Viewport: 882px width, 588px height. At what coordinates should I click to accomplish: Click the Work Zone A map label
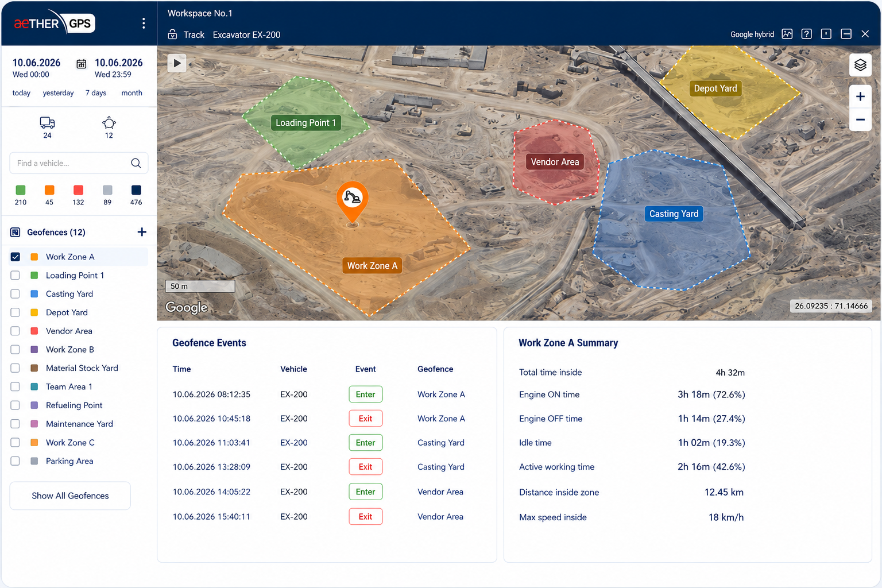[372, 266]
